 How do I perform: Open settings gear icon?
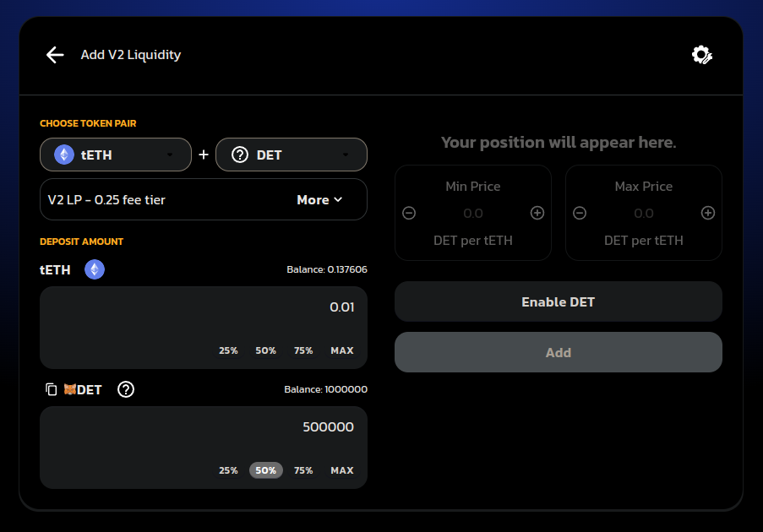point(701,55)
